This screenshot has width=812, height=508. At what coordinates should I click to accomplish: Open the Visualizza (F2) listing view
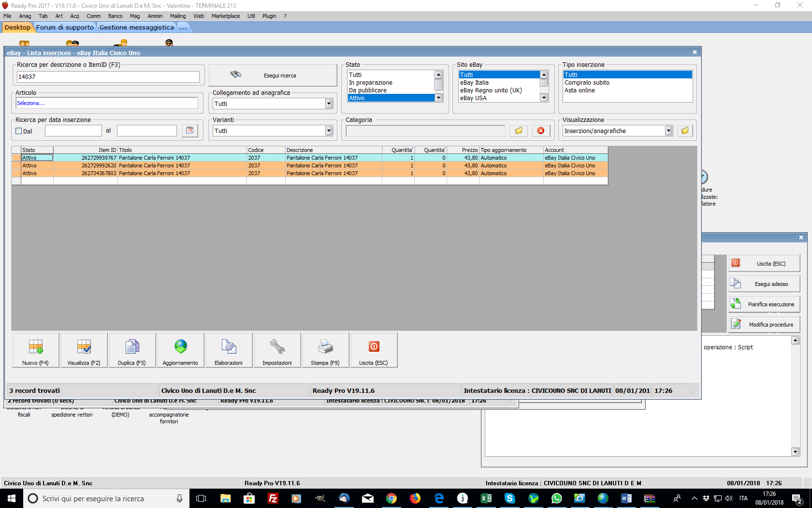tap(84, 350)
